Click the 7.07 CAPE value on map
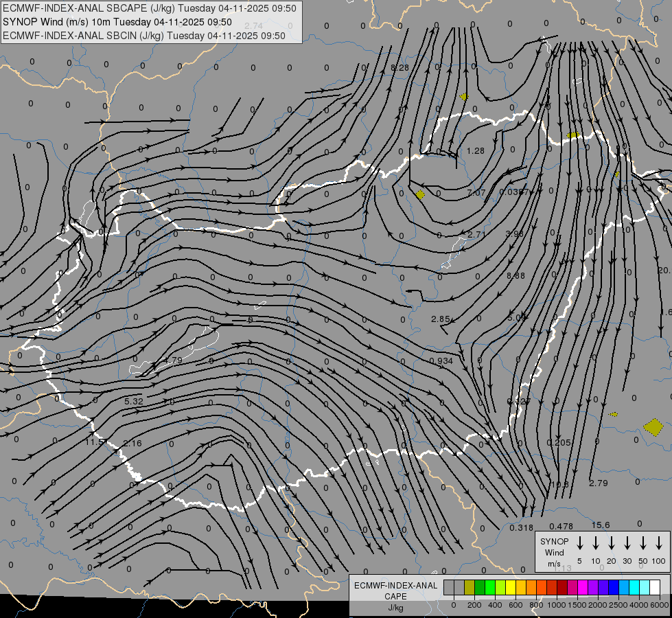Viewport: 672px width, 618px height. (x=476, y=192)
